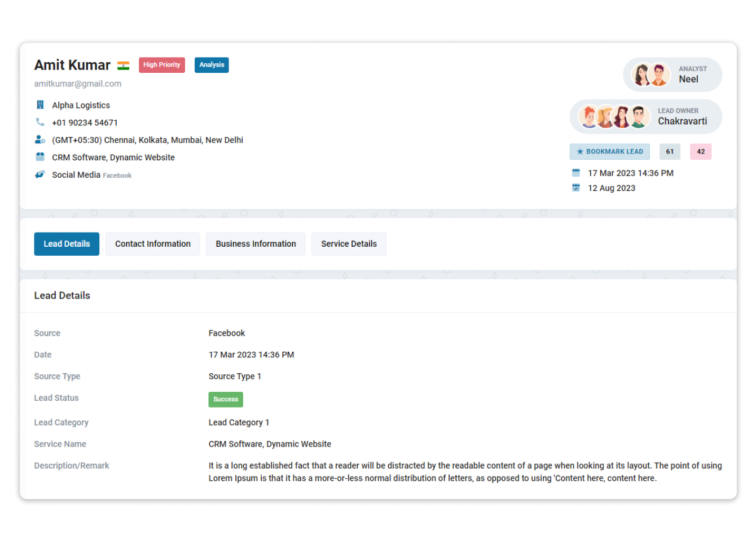This screenshot has width=756, height=542.
Task: Switch to the Contact Information tab
Action: pos(152,244)
